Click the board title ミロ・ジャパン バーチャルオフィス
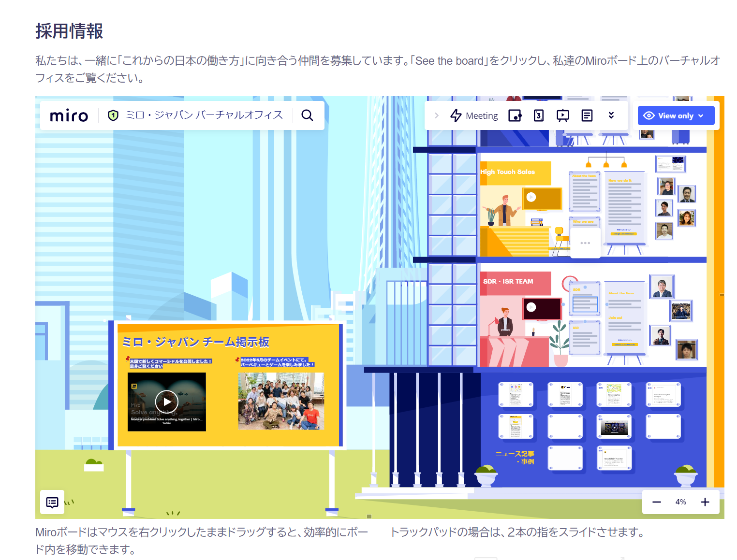 click(204, 115)
